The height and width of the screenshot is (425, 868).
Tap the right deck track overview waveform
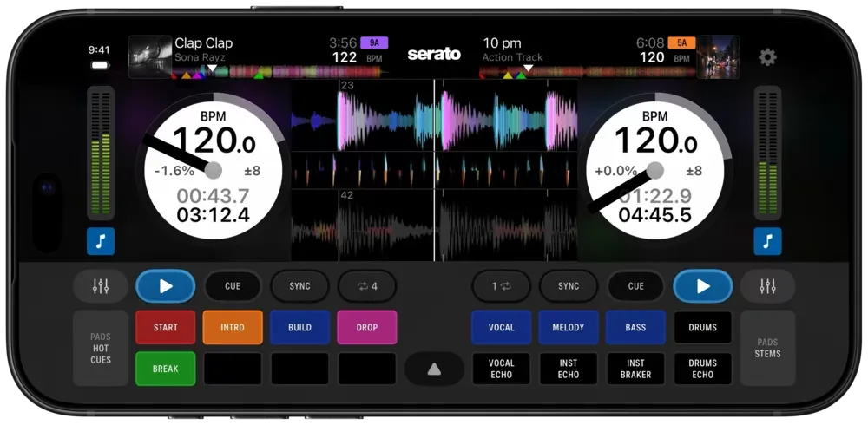[x=588, y=71]
